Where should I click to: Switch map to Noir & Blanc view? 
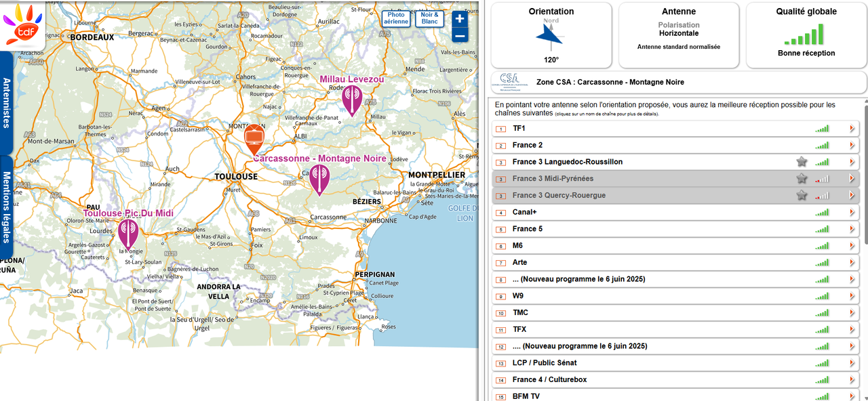429,18
